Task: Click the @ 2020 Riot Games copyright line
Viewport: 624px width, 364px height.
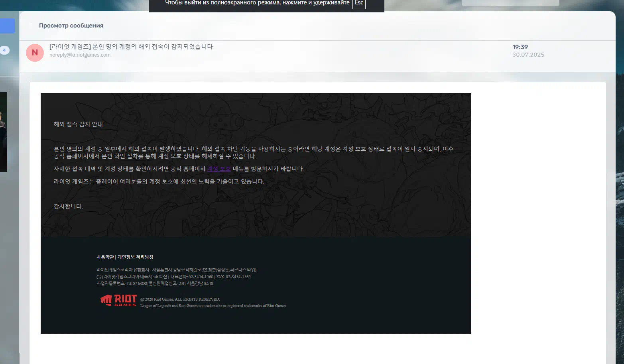Action: click(x=180, y=299)
